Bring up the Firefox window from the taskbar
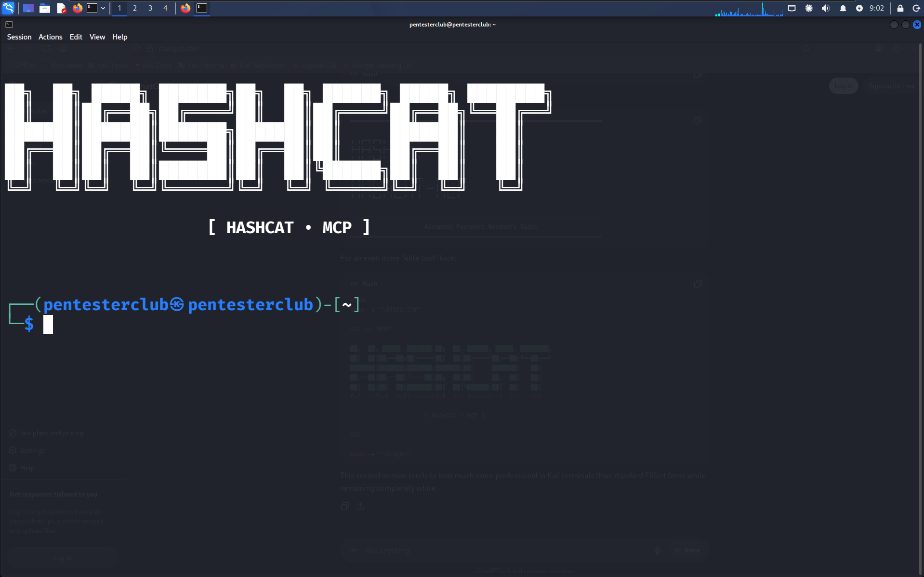The image size is (924, 577). point(185,8)
